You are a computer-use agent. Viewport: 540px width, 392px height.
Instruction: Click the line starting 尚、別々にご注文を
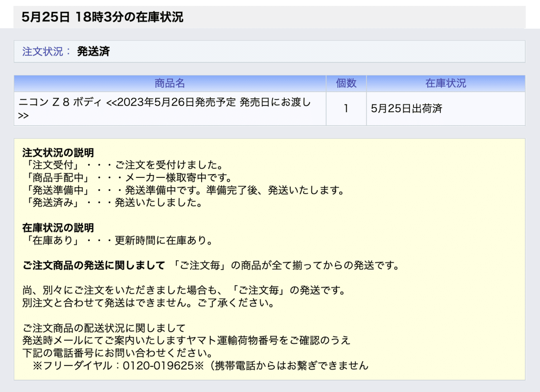(184, 291)
